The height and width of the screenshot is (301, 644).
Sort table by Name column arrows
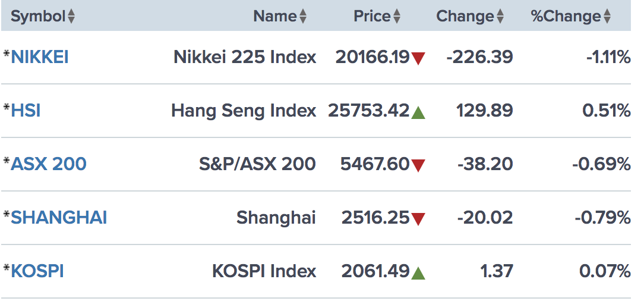click(303, 17)
